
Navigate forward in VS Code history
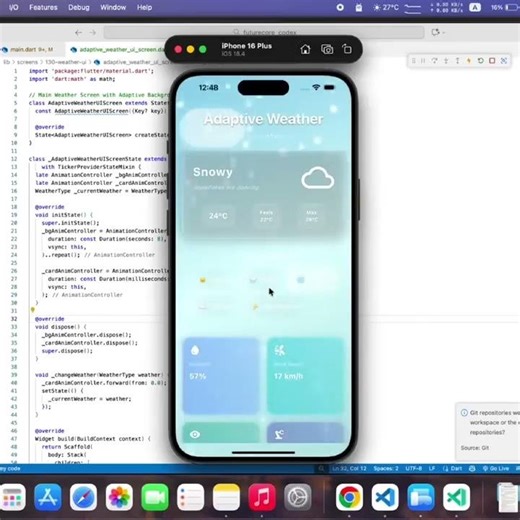tap(93, 33)
